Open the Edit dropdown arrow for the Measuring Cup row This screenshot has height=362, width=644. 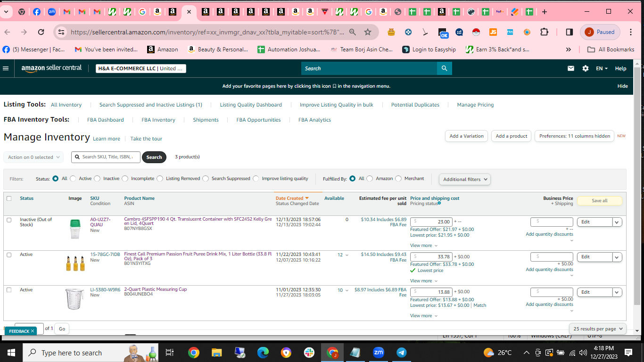(617, 292)
